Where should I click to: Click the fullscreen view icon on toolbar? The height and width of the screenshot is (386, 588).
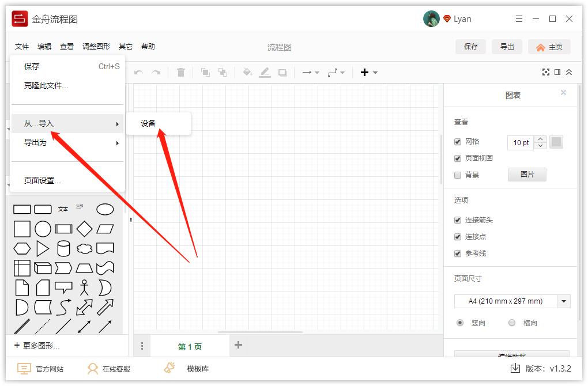tap(546, 72)
